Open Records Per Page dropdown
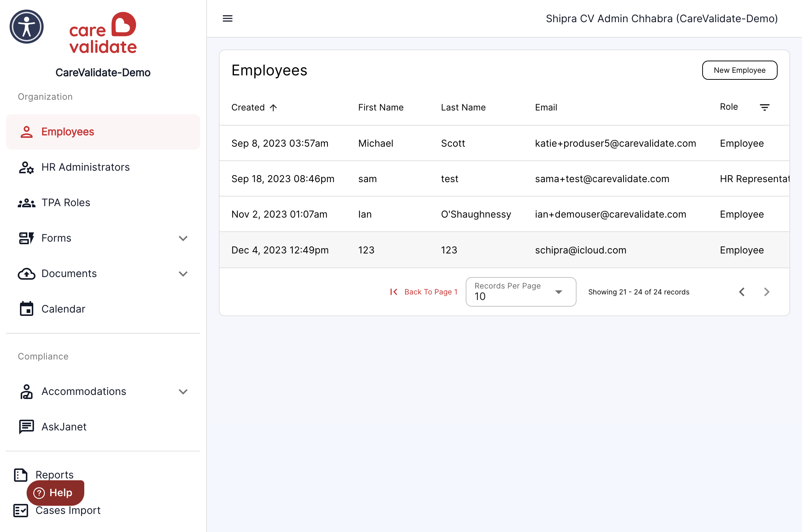 pos(521,292)
